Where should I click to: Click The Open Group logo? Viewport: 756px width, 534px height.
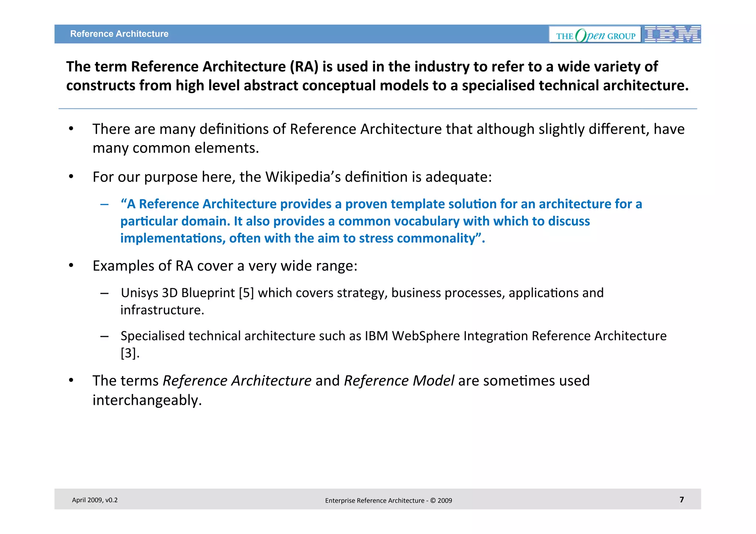click(x=595, y=35)
